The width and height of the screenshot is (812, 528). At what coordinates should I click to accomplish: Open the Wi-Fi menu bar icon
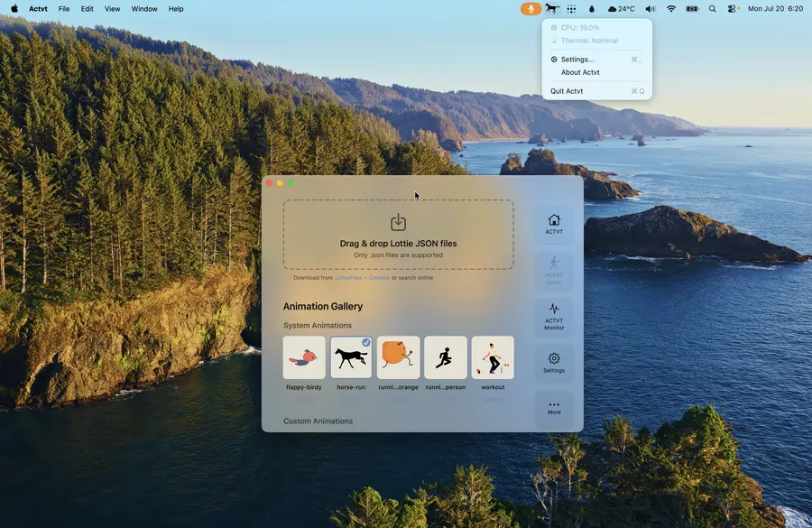[671, 9]
